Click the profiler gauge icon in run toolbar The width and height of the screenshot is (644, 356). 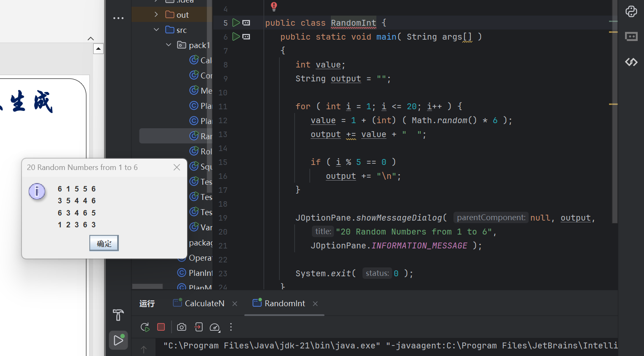[x=215, y=327]
